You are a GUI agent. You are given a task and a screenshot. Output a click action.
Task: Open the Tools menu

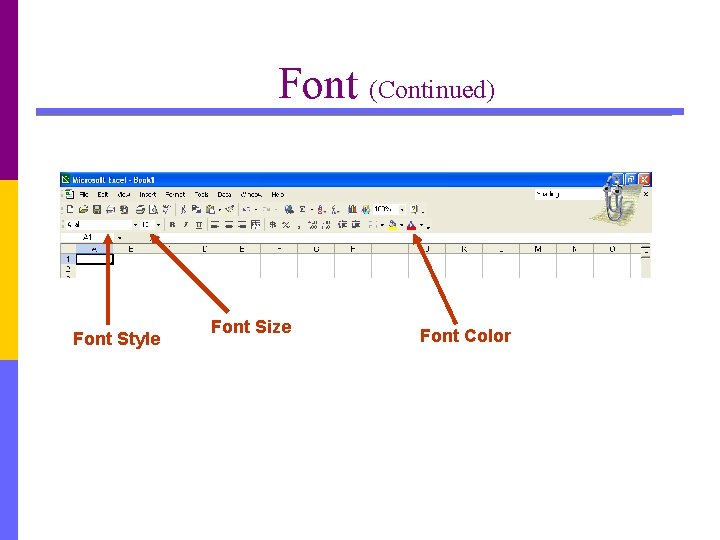[201, 194]
